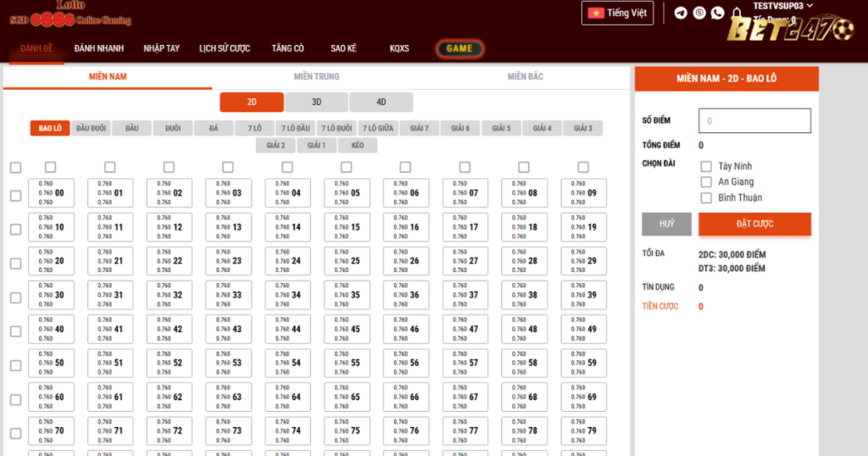The image size is (868, 456).
Task: Choose the ĐẦU ĐUÔI bet type
Action: tap(91, 128)
